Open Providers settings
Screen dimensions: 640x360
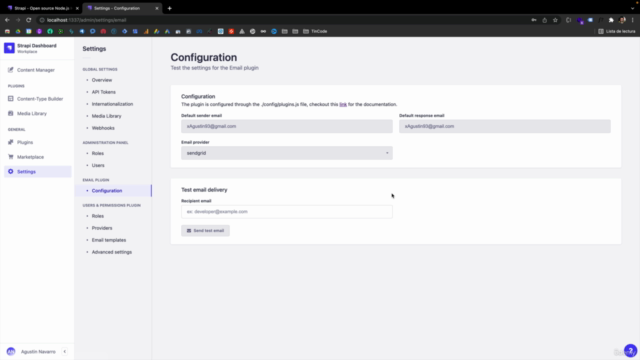(x=102, y=228)
